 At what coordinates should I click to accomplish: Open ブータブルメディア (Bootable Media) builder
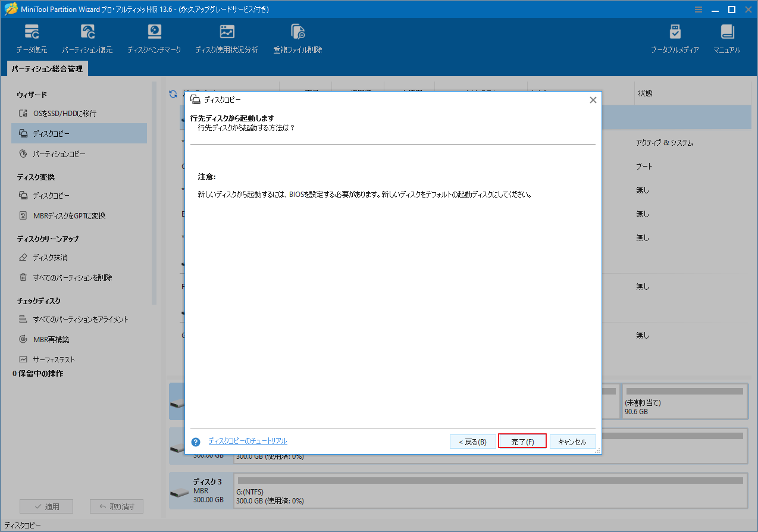(x=675, y=37)
